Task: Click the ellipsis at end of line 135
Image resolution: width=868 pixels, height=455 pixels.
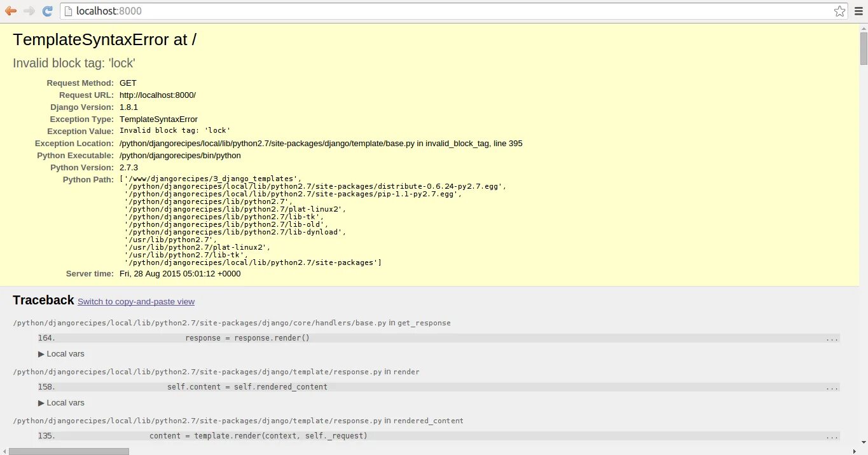Action: click(832, 437)
